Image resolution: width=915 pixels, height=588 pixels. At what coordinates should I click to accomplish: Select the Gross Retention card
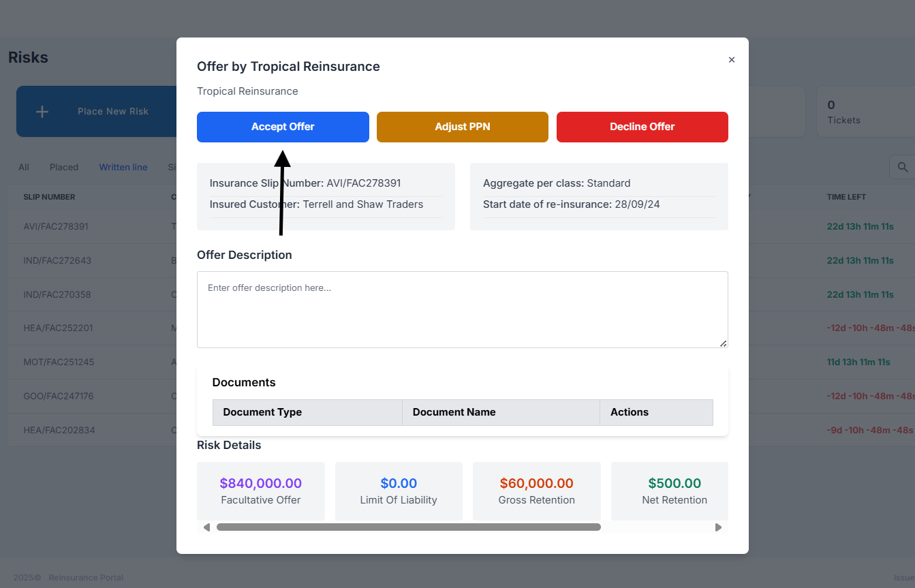coord(536,491)
